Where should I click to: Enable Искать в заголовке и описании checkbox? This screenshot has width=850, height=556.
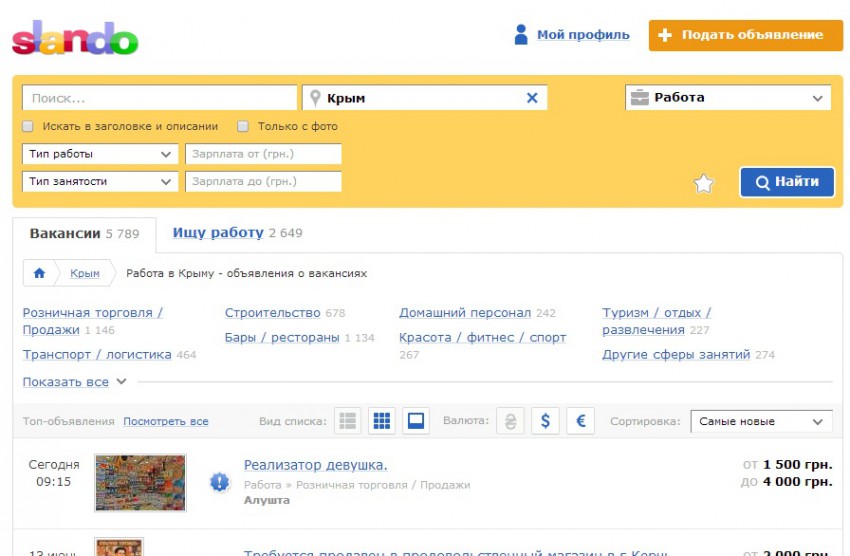tap(28, 127)
